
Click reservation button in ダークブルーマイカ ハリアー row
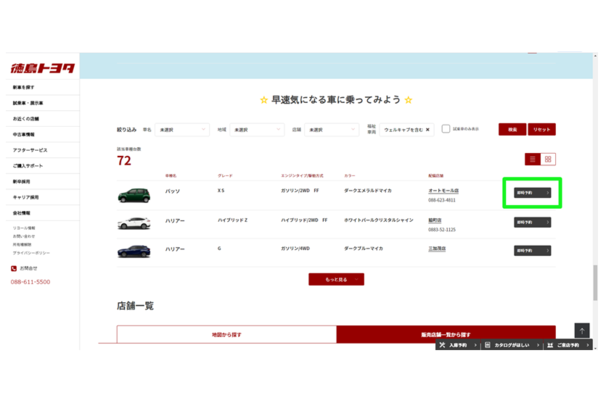pos(532,251)
